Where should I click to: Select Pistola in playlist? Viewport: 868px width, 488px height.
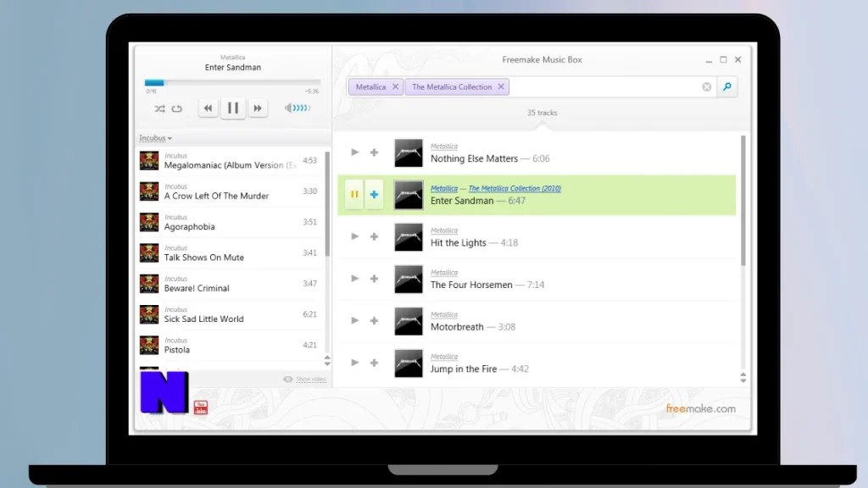[230, 346]
